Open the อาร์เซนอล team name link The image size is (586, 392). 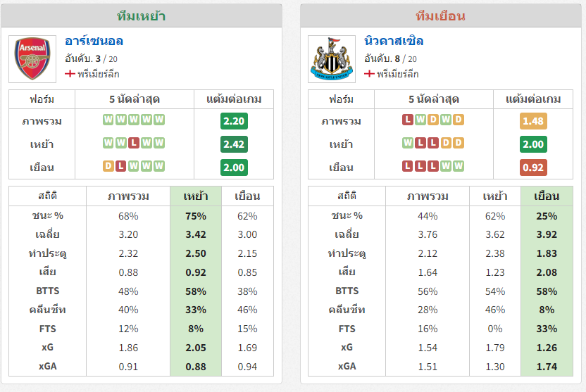pos(94,41)
